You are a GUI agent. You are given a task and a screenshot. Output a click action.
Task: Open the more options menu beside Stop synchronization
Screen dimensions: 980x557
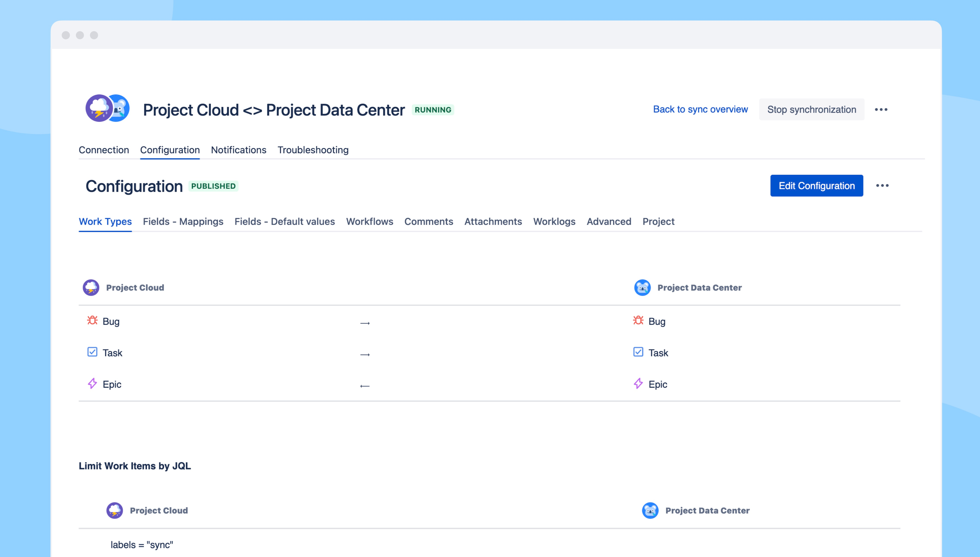click(x=881, y=110)
